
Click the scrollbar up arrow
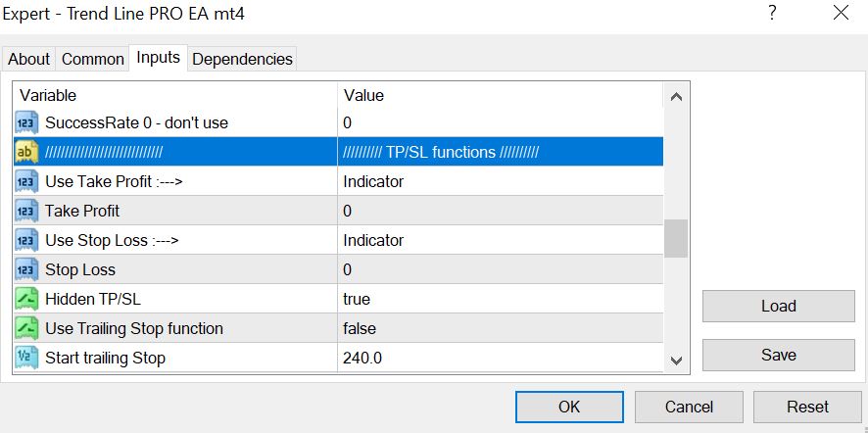point(676,96)
